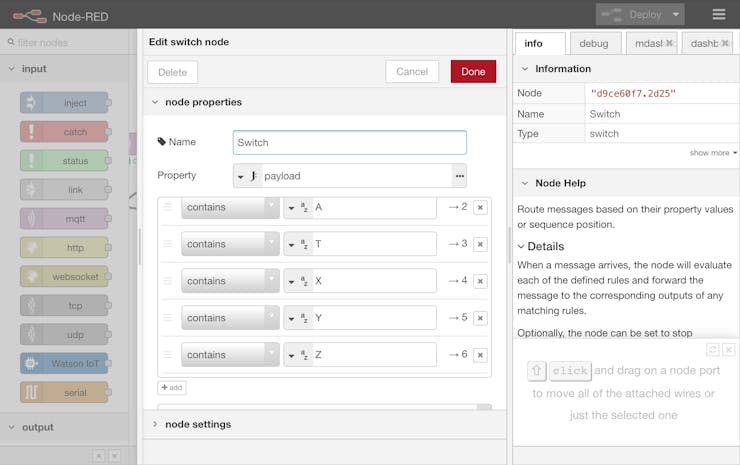Focus the Name field containing Switch
Image resolution: width=740 pixels, height=465 pixels.
point(350,143)
